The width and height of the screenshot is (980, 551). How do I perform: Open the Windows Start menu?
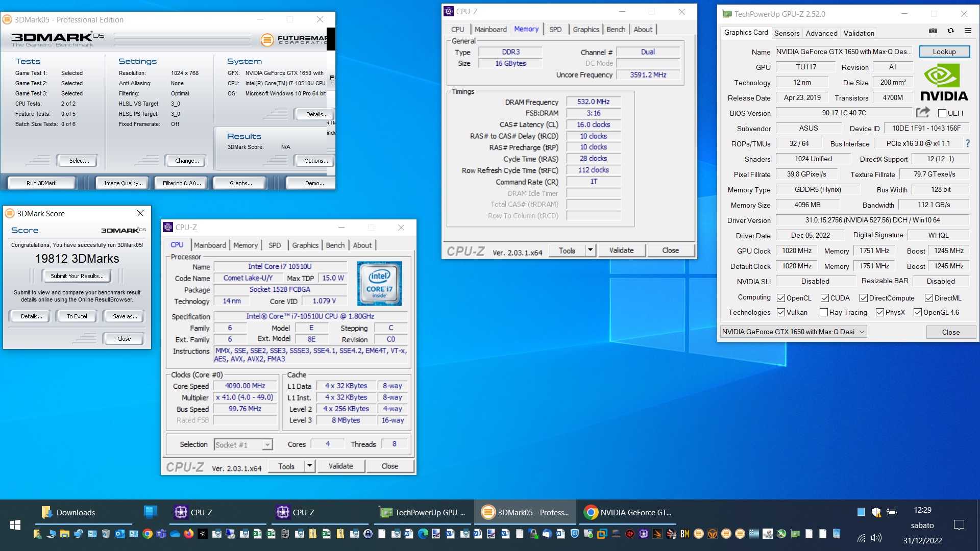[x=15, y=525]
